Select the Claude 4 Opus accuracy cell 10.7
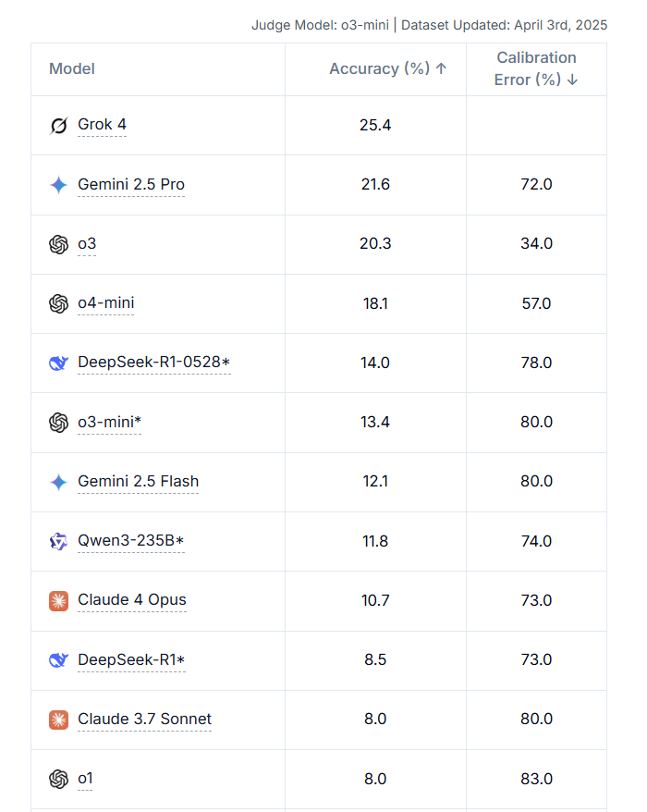 click(x=375, y=601)
